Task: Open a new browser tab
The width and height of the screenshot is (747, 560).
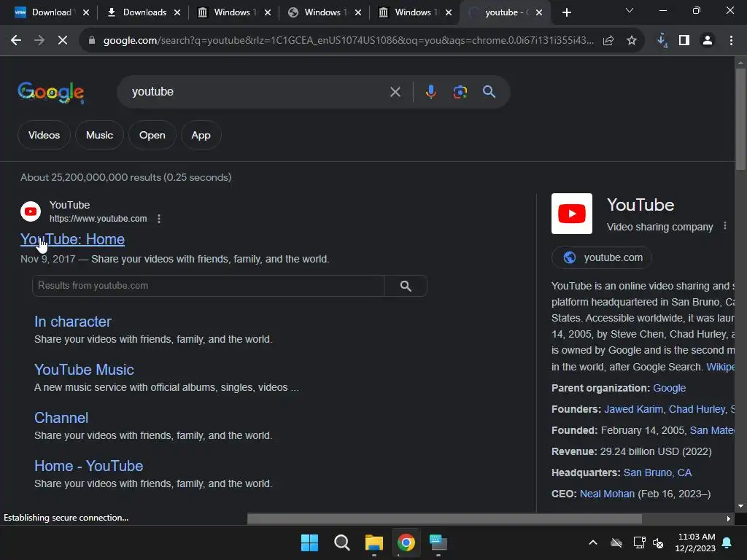Action: pos(566,12)
